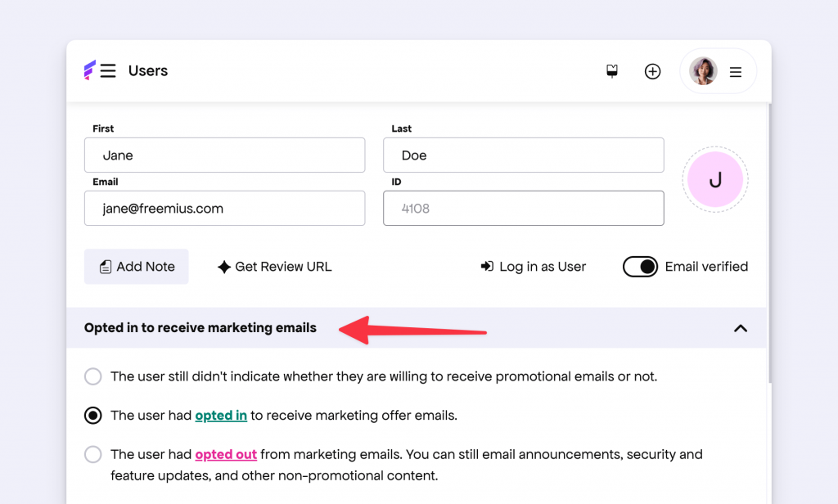This screenshot has height=504, width=838.
Task: Select the 'opted out from marketing emails' option
Action: tap(92, 454)
